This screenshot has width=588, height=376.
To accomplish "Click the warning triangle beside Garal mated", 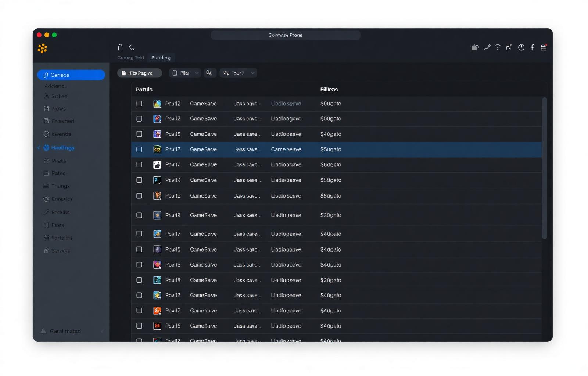I will coord(43,331).
